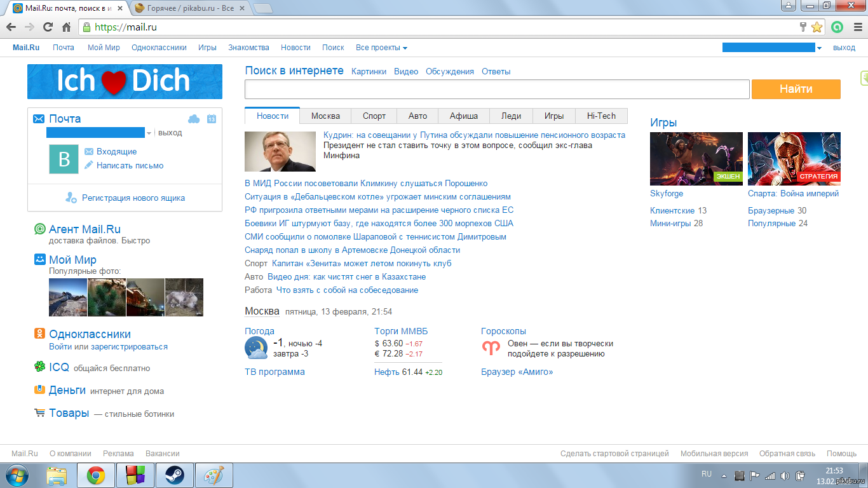
Task: Open the cloud storage icon in Почта widget
Action: click(x=194, y=119)
